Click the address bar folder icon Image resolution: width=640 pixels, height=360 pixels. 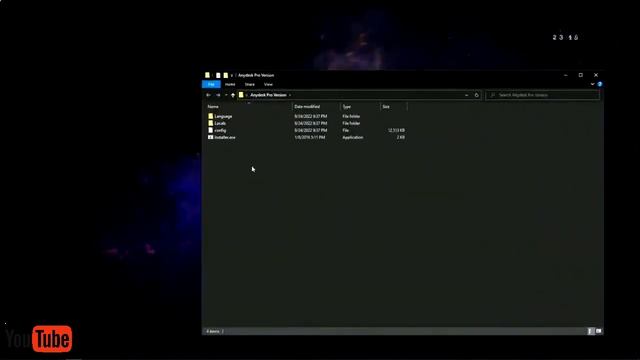241,95
